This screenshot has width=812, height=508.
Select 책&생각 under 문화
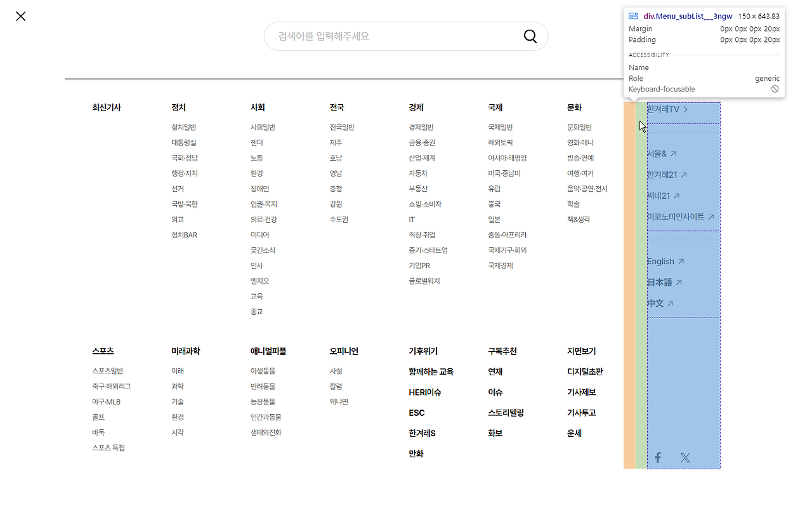(x=579, y=220)
